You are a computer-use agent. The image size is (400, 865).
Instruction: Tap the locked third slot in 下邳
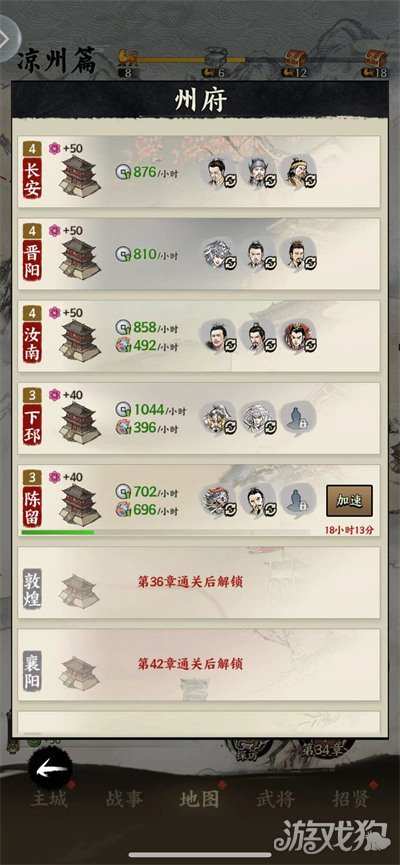(298, 419)
